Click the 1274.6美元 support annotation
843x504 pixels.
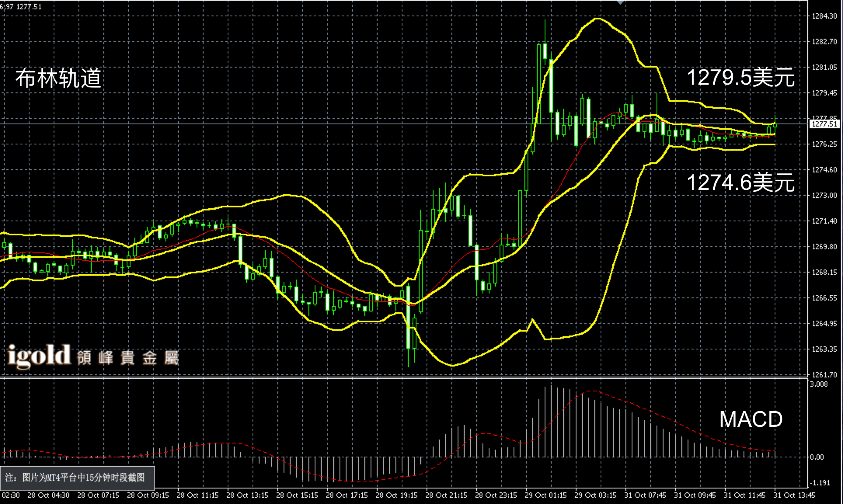(x=740, y=182)
